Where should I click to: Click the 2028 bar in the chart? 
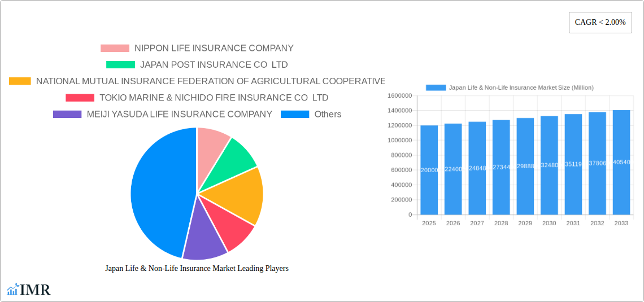click(501, 168)
